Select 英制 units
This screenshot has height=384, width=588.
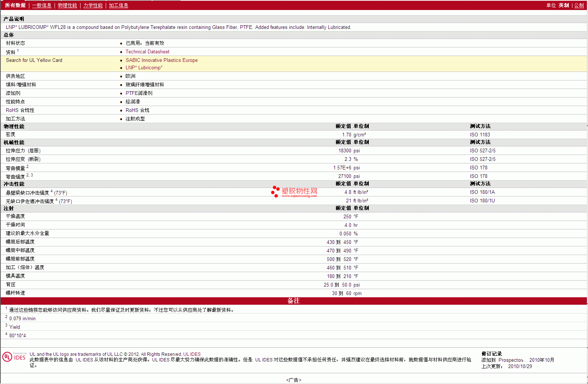[x=564, y=5]
